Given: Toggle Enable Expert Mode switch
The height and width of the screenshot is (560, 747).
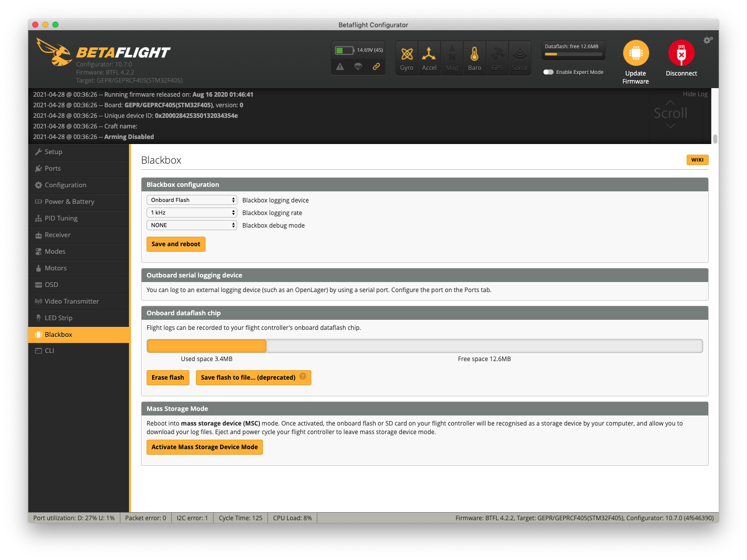Looking at the screenshot, I should point(548,72).
